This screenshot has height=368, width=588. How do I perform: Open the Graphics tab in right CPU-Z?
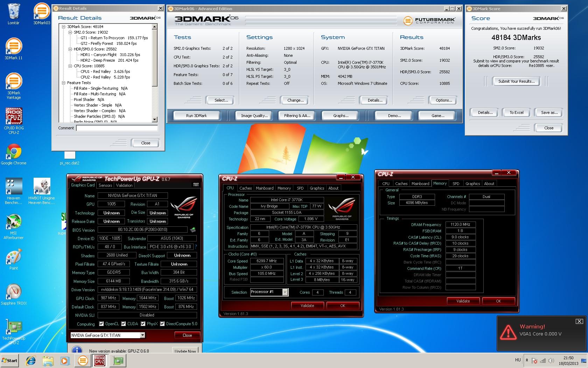[x=472, y=184]
